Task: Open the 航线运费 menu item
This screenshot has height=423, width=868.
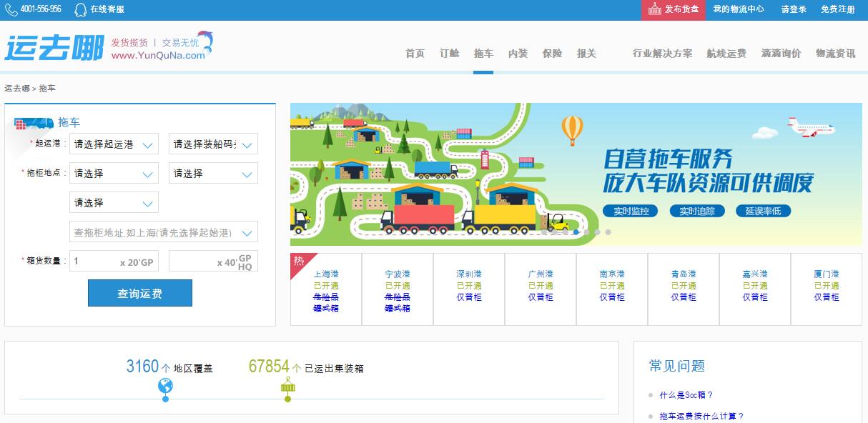Action: point(726,54)
